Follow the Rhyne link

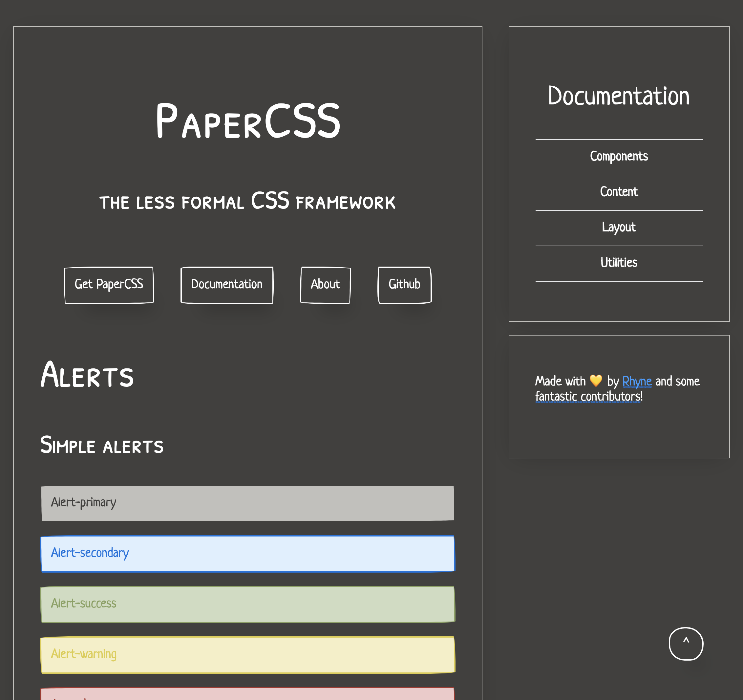point(637,382)
